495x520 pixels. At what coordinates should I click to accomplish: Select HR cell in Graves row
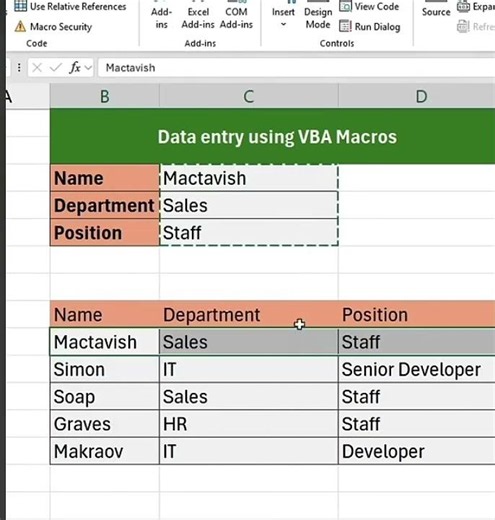249,424
